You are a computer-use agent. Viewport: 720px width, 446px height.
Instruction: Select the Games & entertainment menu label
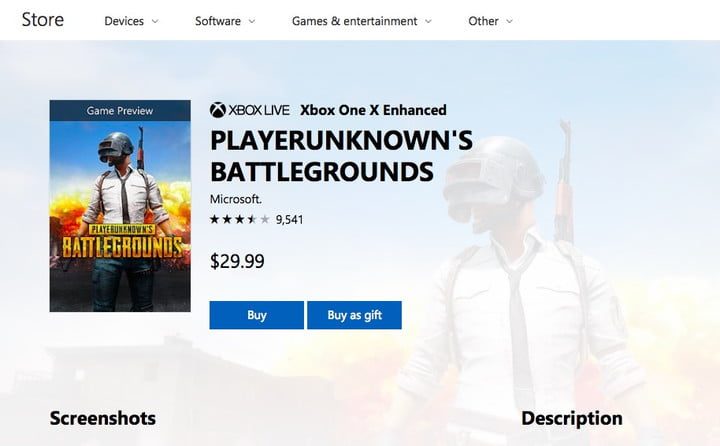click(x=354, y=21)
